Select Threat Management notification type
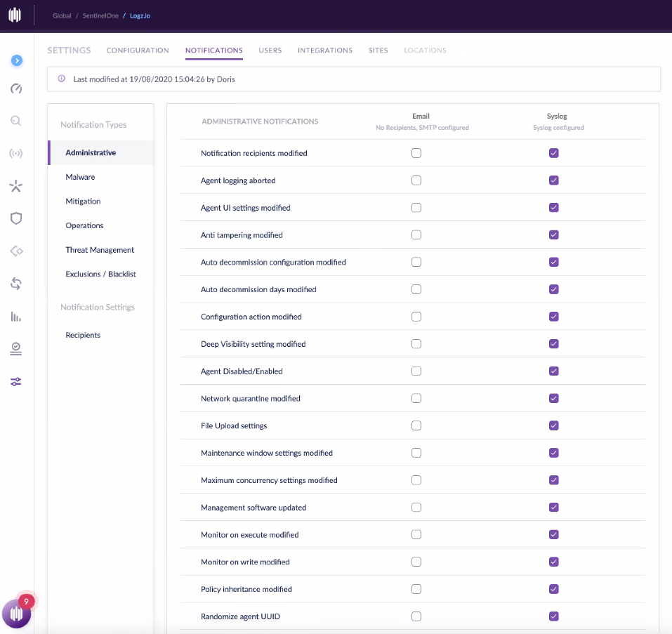Image resolution: width=672 pixels, height=634 pixels. tap(100, 250)
